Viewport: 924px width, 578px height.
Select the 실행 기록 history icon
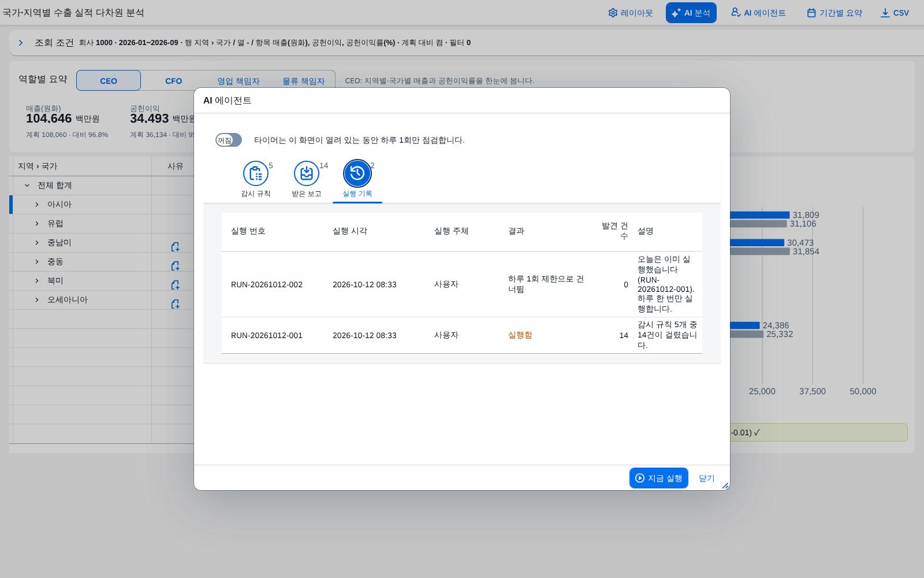(357, 173)
